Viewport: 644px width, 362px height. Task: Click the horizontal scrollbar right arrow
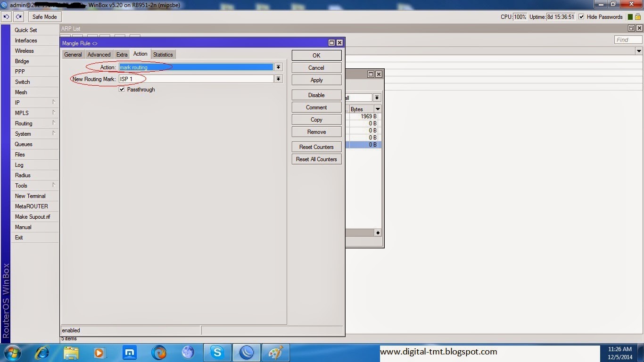tap(378, 233)
